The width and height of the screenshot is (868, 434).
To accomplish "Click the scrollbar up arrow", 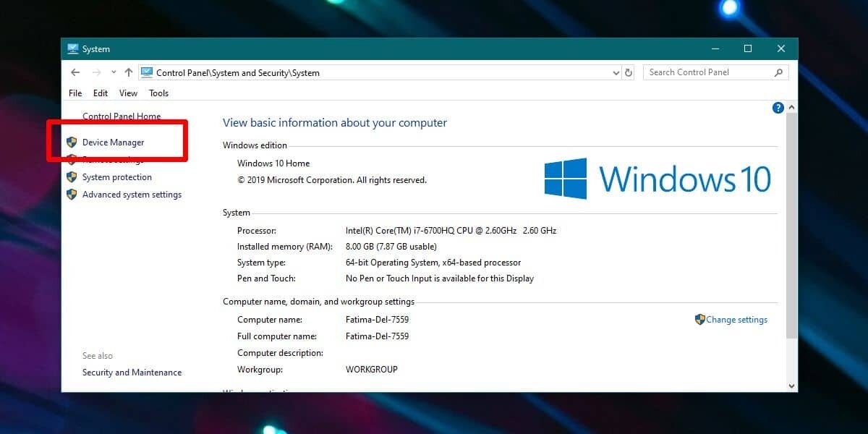I will click(x=791, y=107).
